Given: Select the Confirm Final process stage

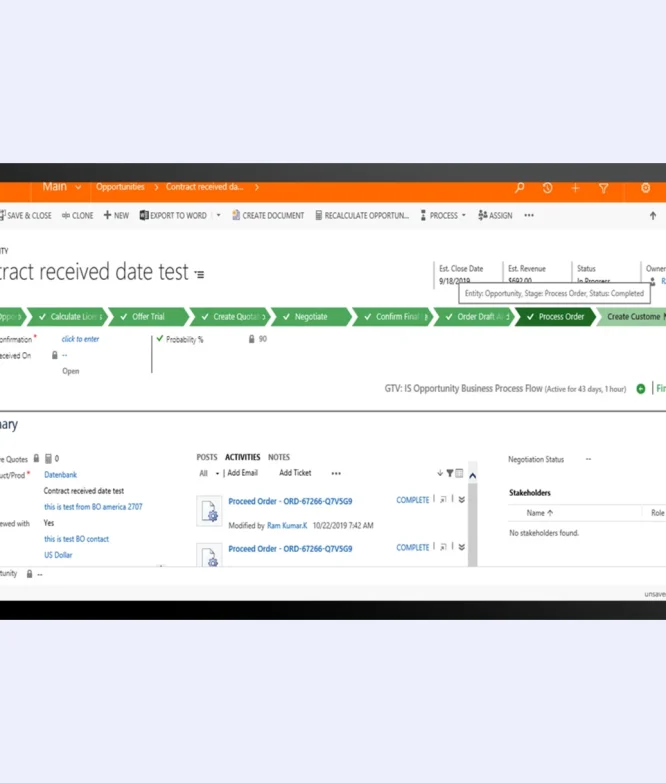Looking at the screenshot, I should [x=393, y=317].
